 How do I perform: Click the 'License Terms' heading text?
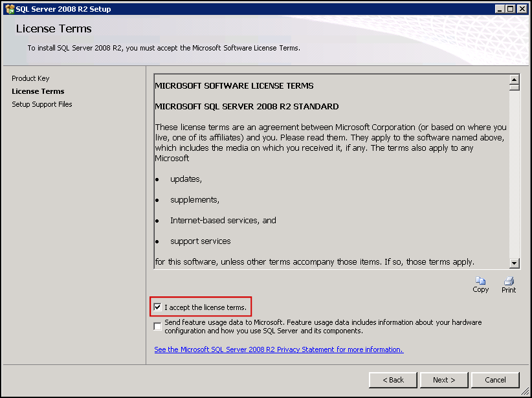tap(53, 28)
